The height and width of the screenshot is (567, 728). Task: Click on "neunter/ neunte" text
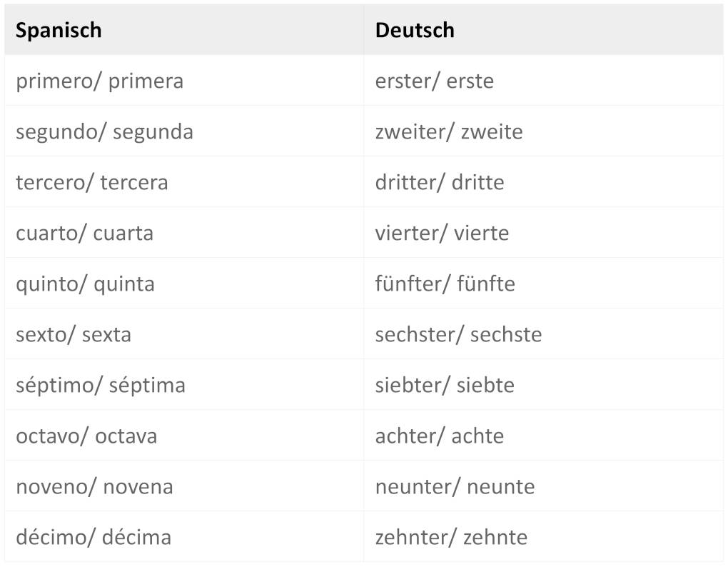tap(455, 486)
